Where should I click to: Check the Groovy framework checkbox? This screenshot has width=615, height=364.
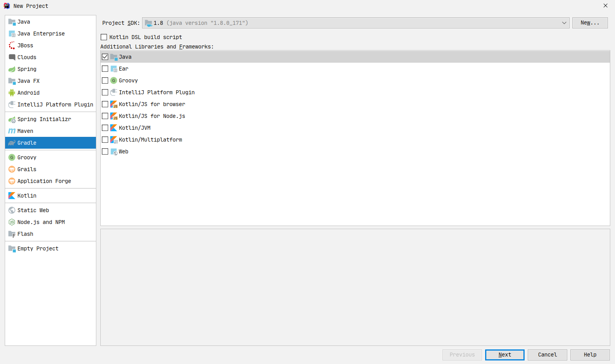[x=105, y=80]
